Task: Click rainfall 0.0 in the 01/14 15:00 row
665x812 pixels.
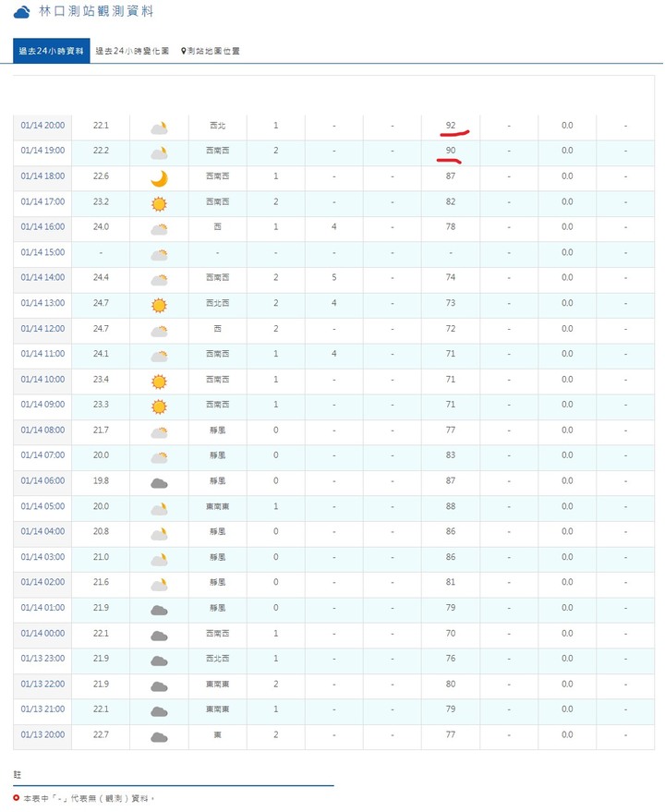Action: 567,252
